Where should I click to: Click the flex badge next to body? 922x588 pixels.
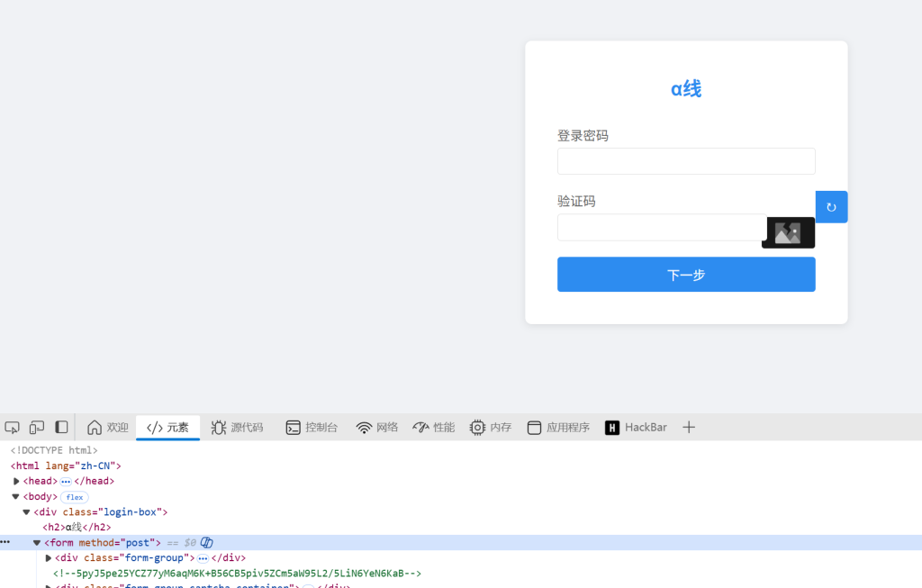pyautogui.click(x=75, y=497)
